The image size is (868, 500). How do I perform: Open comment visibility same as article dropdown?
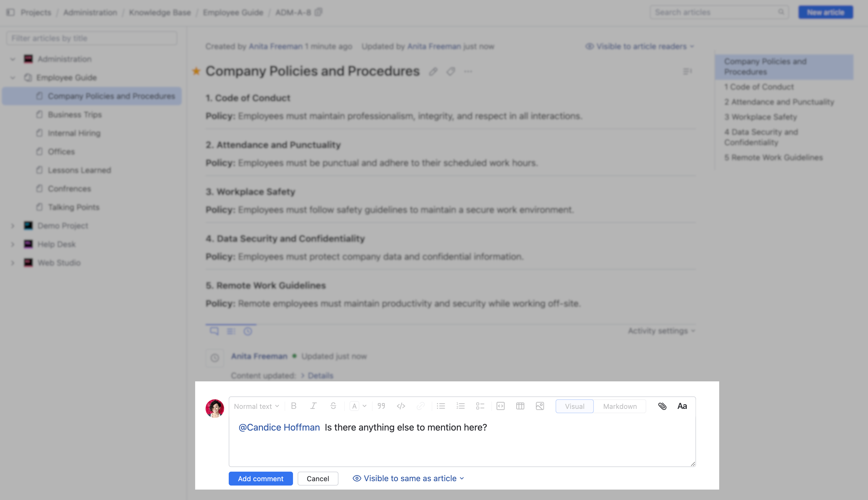409,478
